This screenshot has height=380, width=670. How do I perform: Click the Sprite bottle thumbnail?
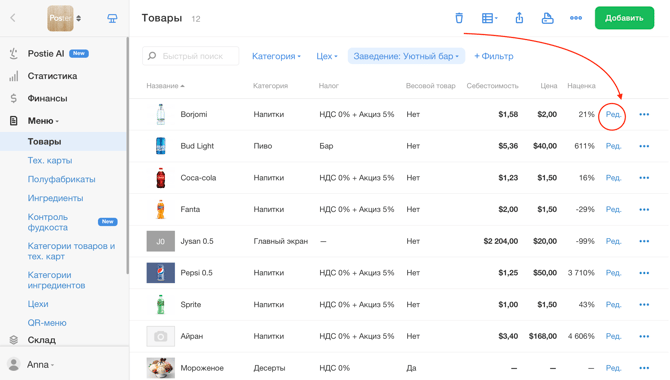[x=161, y=304]
